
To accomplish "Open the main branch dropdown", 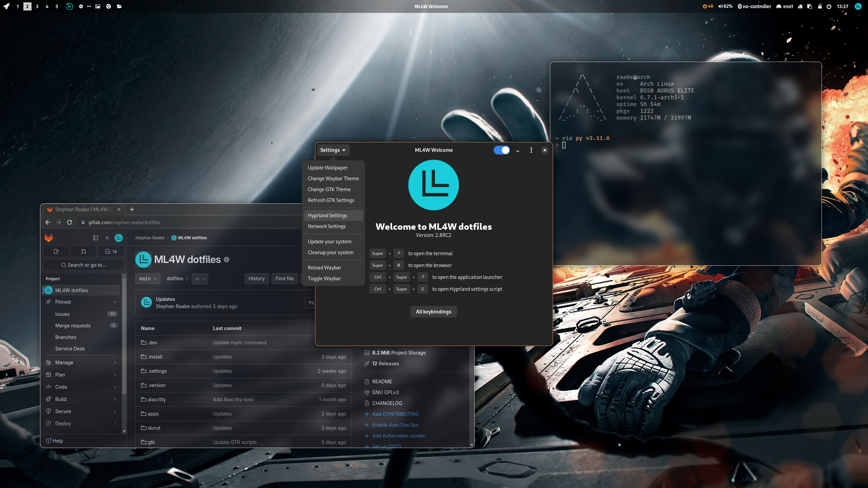I will coord(147,279).
